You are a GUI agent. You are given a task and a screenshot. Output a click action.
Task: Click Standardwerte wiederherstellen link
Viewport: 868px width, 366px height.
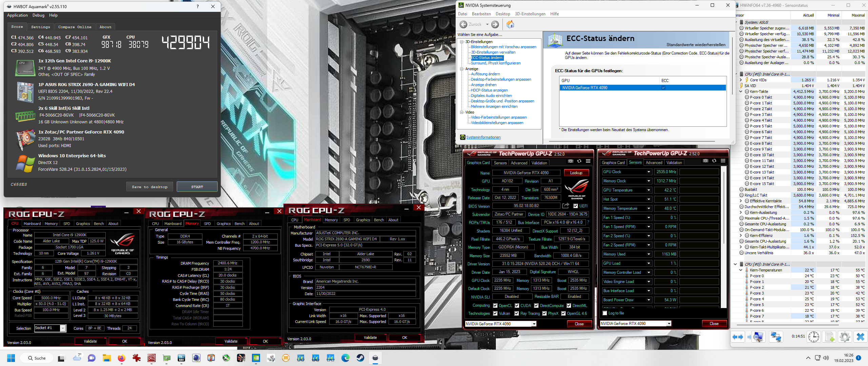pyautogui.click(x=696, y=45)
